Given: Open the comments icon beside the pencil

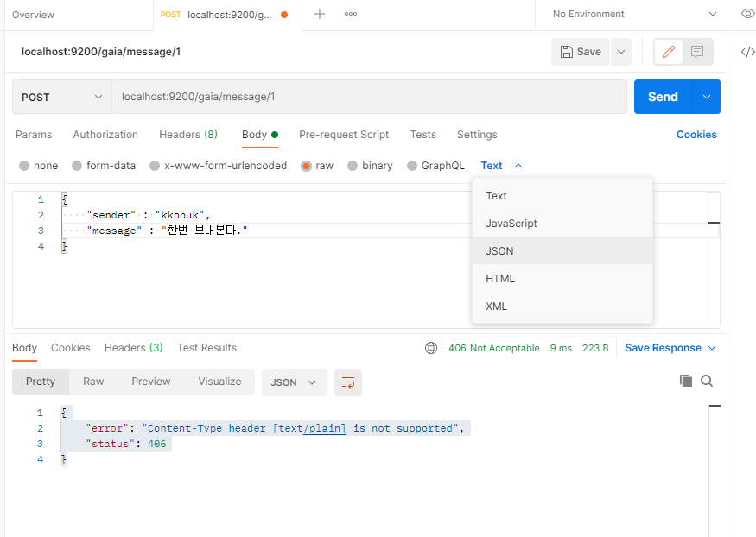Looking at the screenshot, I should coord(696,52).
